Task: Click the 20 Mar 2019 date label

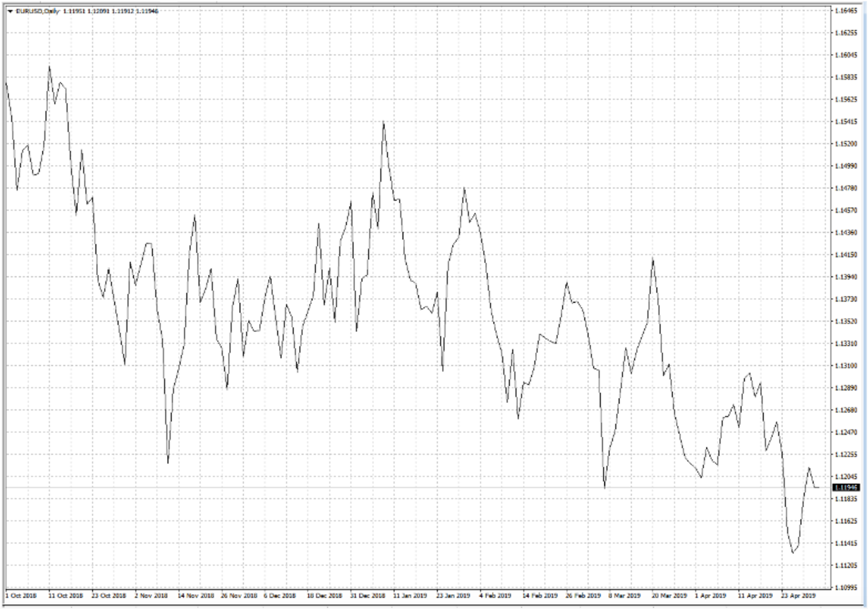Action: point(669,596)
